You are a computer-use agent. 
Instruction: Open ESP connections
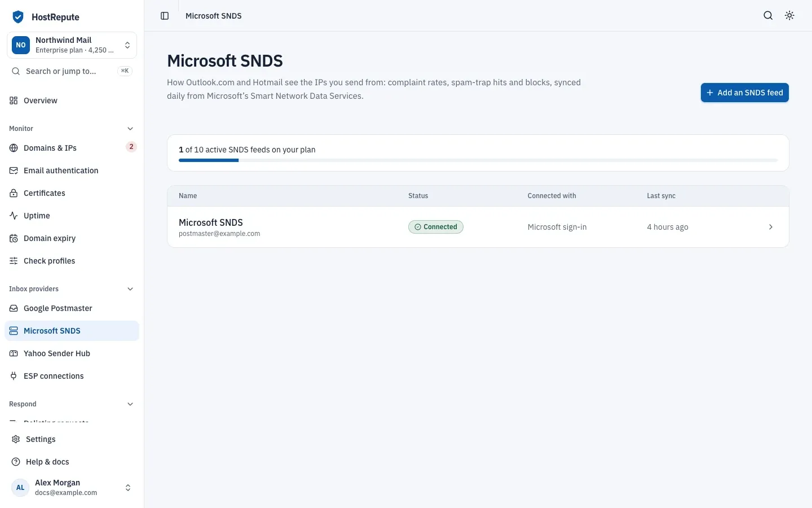coord(72,376)
